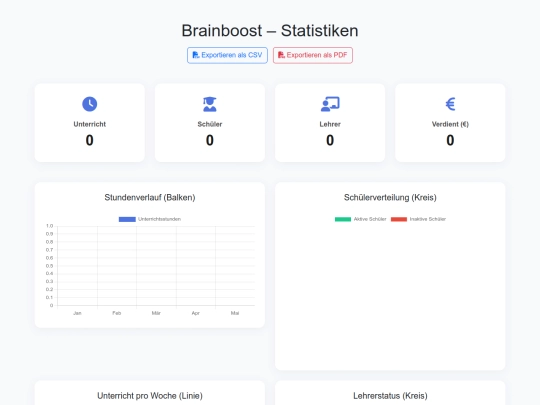The width and height of the screenshot is (540, 405).
Task: Click the 0 value under Unterricht
Action: pyautogui.click(x=90, y=140)
